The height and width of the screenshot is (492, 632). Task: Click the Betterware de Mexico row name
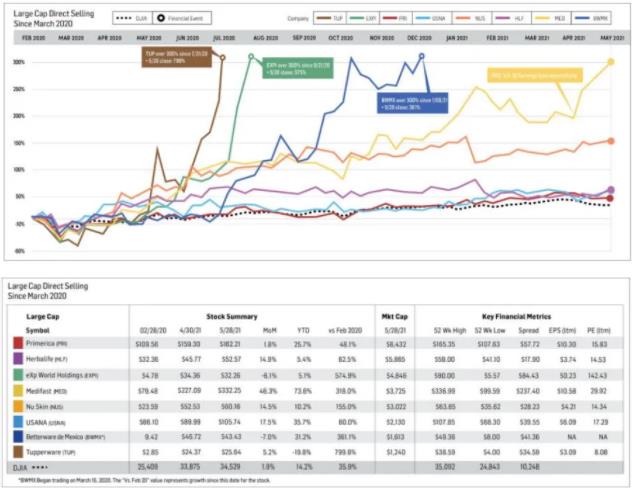click(x=65, y=437)
